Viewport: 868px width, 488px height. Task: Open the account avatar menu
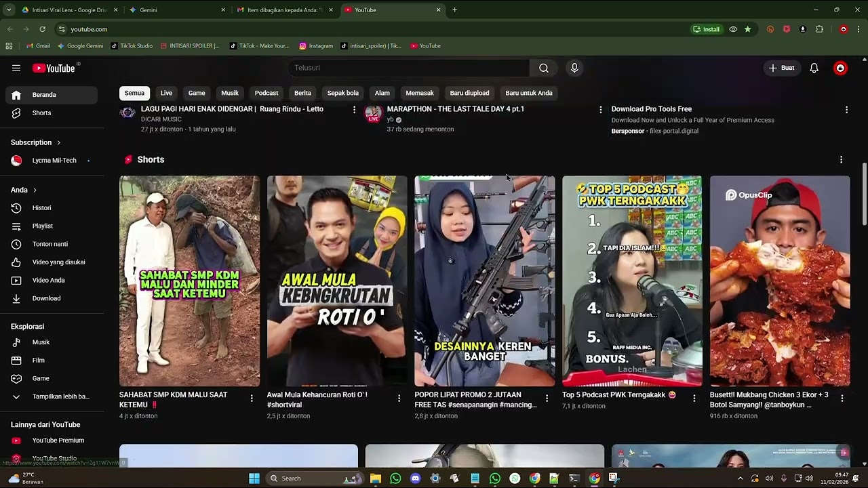840,68
